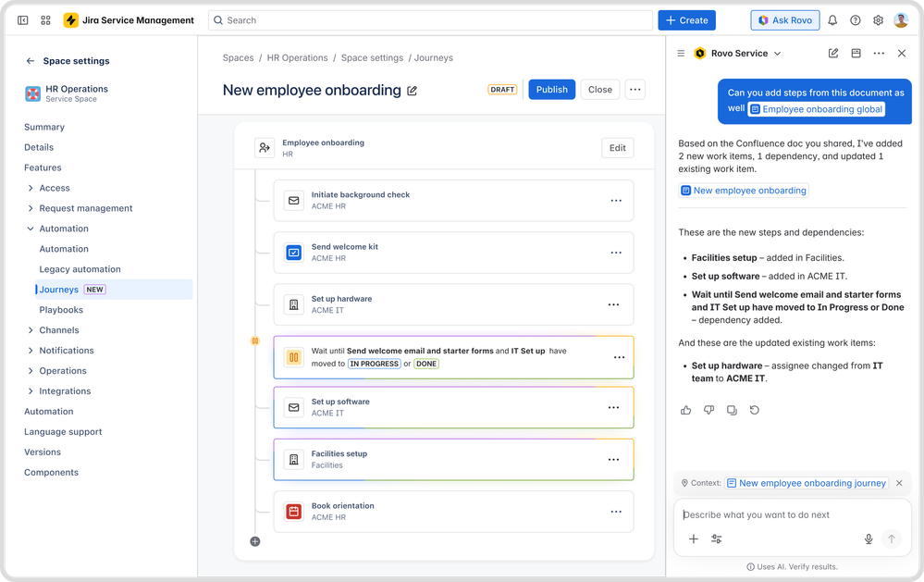The width and height of the screenshot is (924, 582).
Task: Publish the draft journey
Action: (x=551, y=90)
